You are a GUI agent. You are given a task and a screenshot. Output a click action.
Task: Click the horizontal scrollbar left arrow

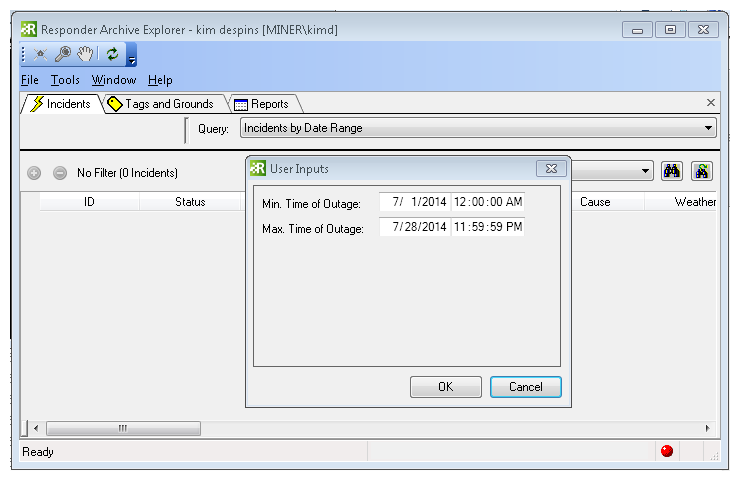click(x=36, y=429)
